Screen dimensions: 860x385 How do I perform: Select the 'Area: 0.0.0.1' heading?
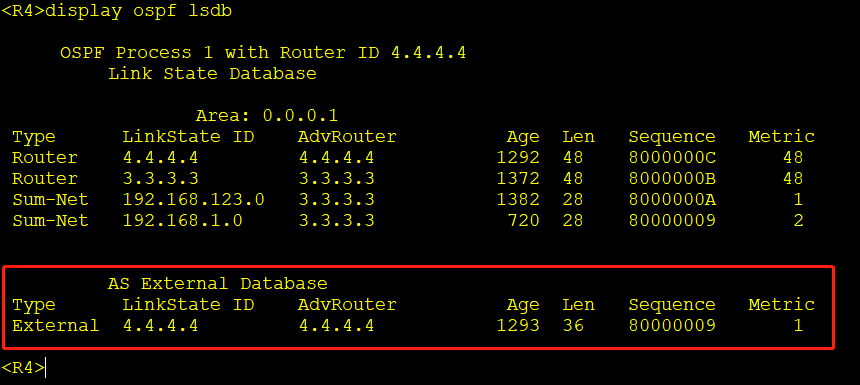tap(267, 116)
